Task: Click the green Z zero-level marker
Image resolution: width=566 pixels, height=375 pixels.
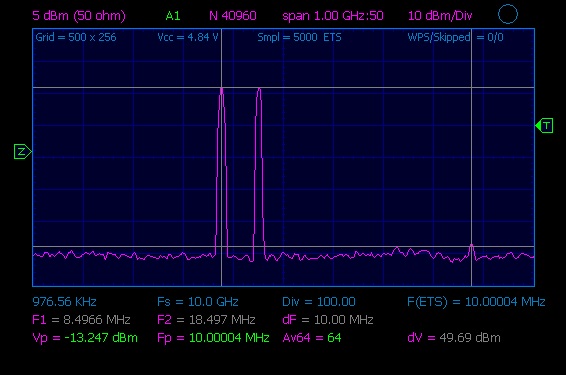Action: click(22, 152)
